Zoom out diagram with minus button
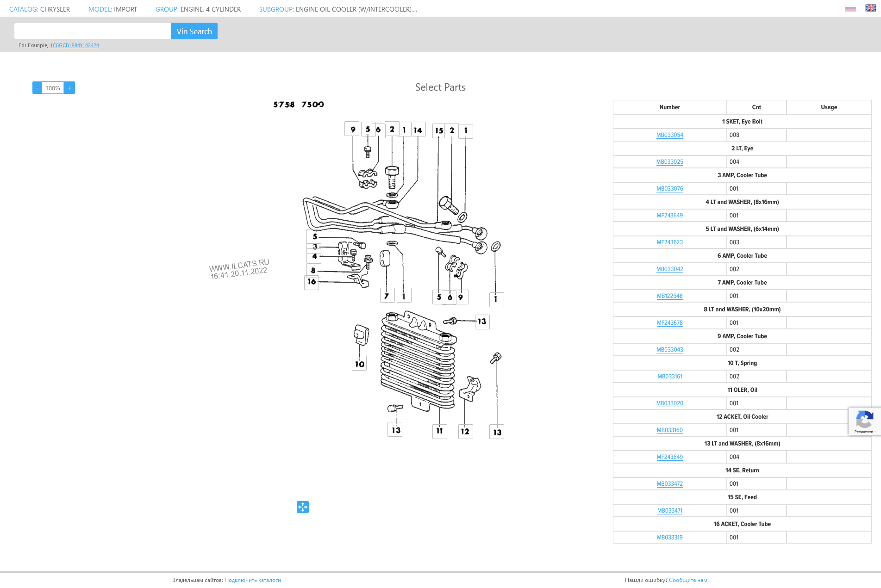 click(x=37, y=88)
